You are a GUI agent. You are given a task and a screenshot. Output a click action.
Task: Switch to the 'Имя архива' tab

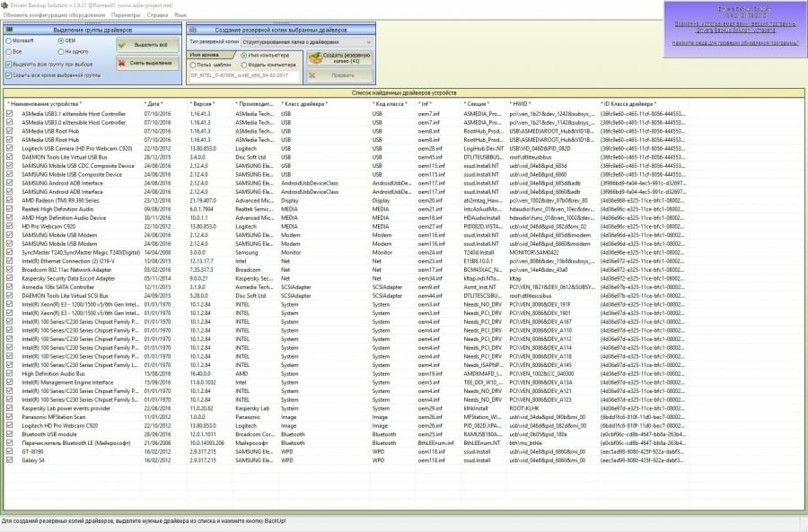(206, 55)
